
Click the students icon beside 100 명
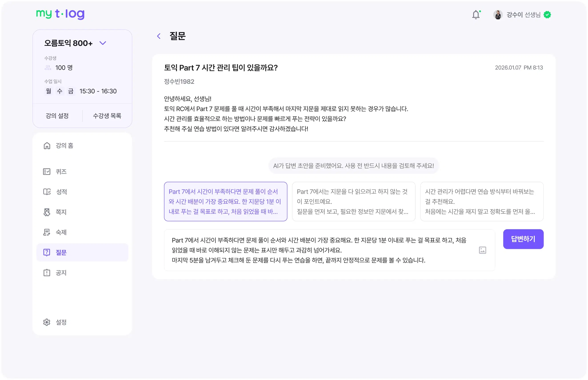click(48, 68)
